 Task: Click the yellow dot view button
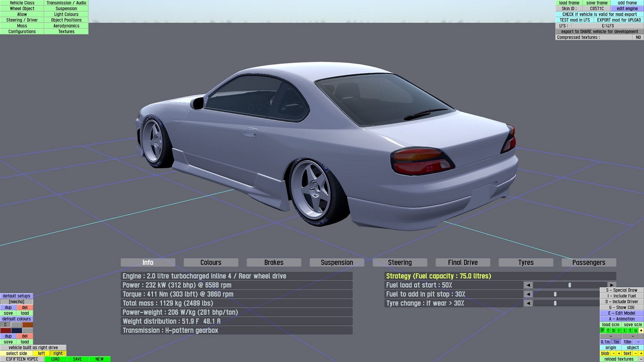641,330
